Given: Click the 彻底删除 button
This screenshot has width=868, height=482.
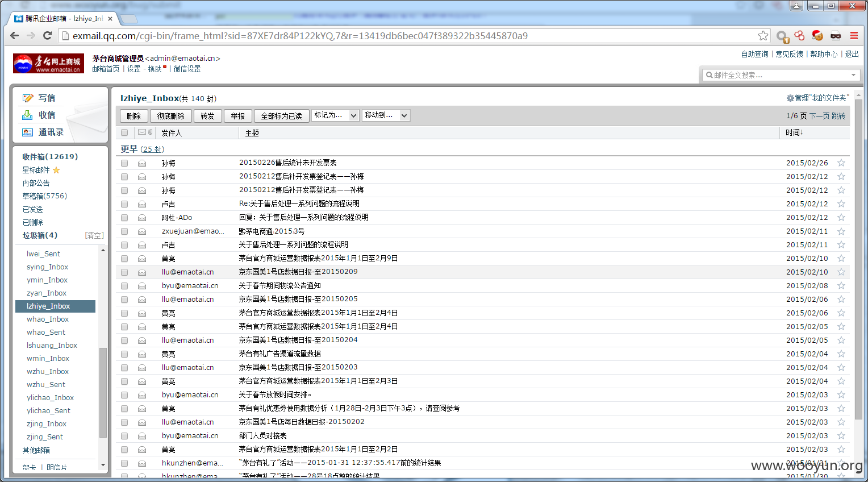Looking at the screenshot, I should point(171,116).
